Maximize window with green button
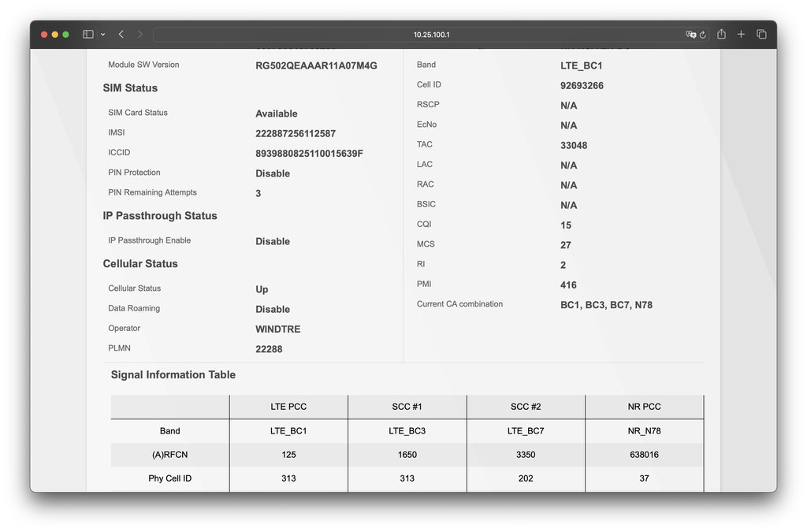The image size is (807, 532). coord(66,35)
